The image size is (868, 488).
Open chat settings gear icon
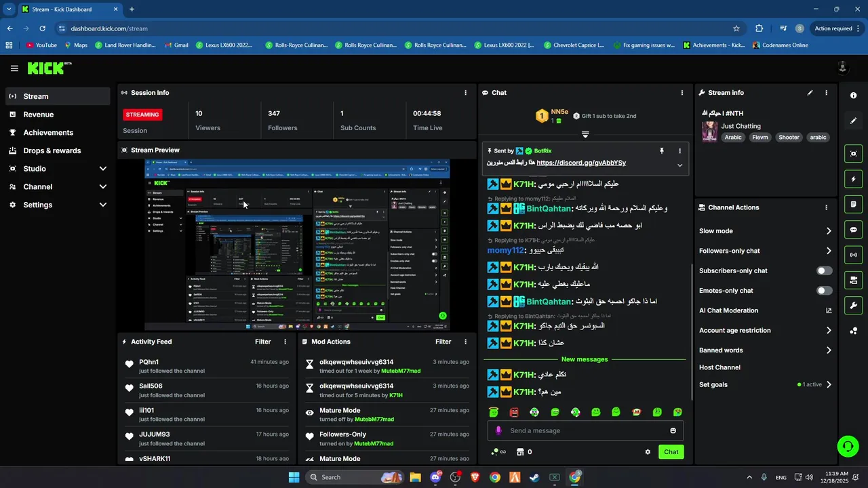[x=648, y=452]
